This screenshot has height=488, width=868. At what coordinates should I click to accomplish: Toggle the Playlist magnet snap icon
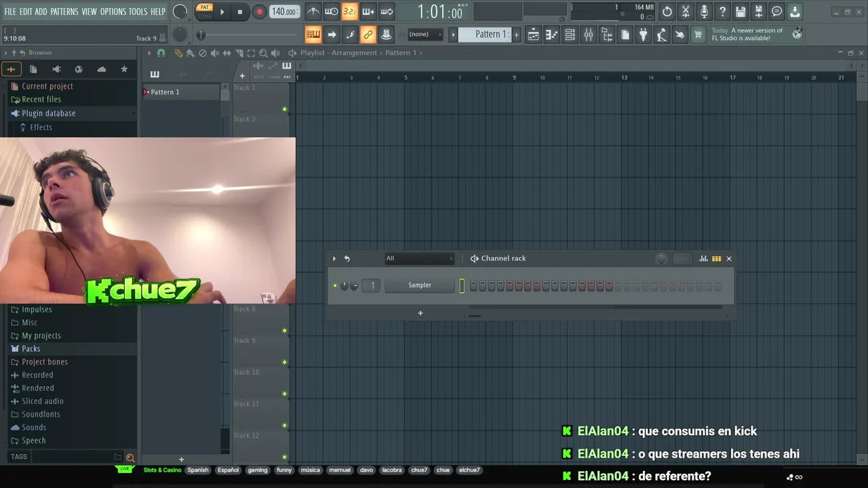point(161,53)
